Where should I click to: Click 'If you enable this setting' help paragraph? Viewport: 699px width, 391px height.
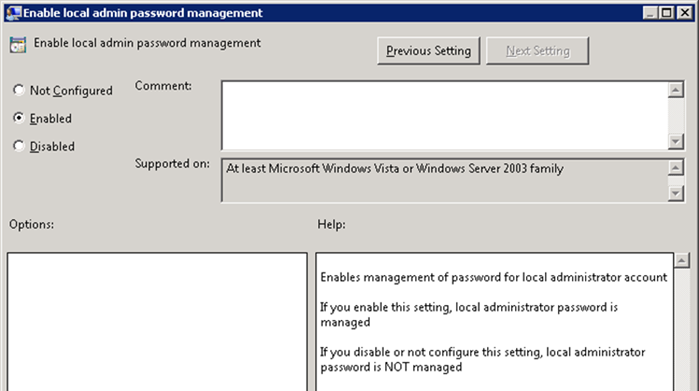469,314
